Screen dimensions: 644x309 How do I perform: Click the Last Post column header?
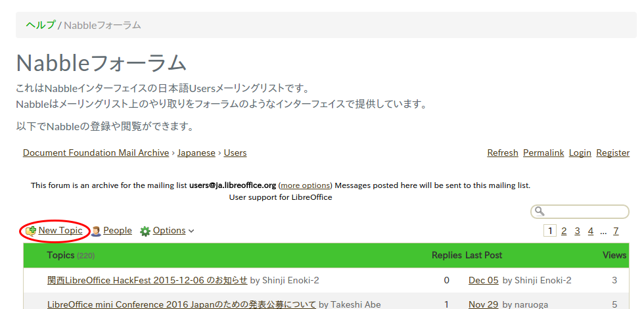pos(484,255)
